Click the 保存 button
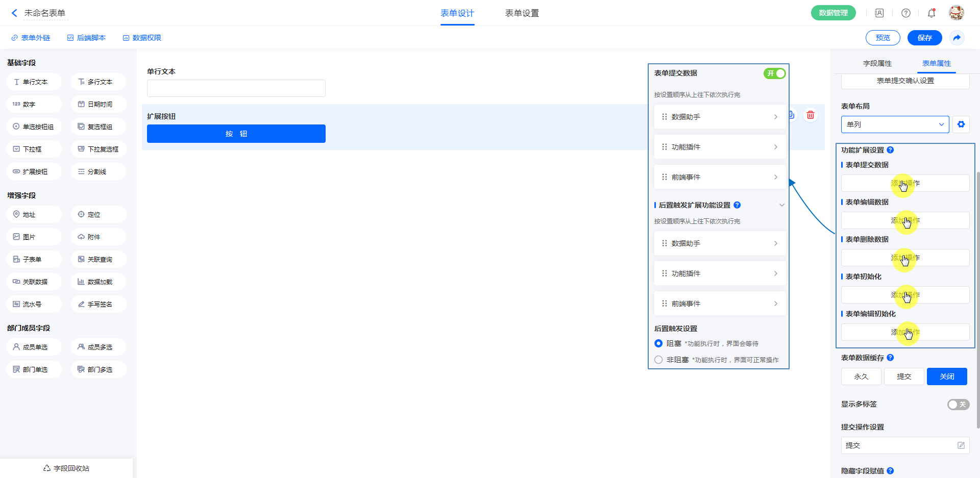Viewport: 980px width, 478px height. (x=924, y=38)
